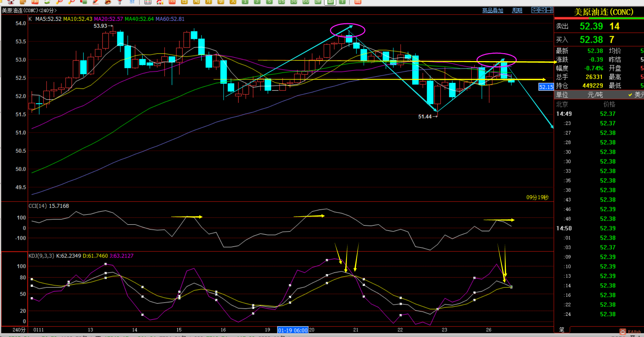644x337 pixels.
Task: Click date 23 on the time axis
Action: [444, 330]
